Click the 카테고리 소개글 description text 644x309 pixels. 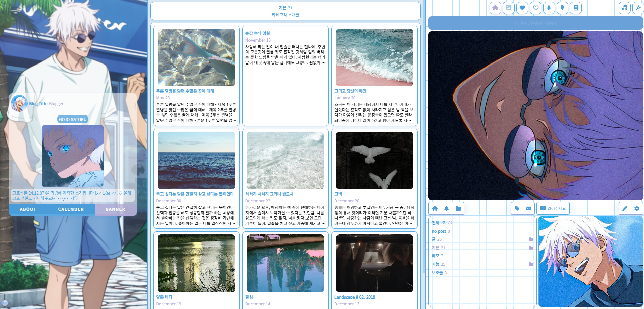point(285,15)
